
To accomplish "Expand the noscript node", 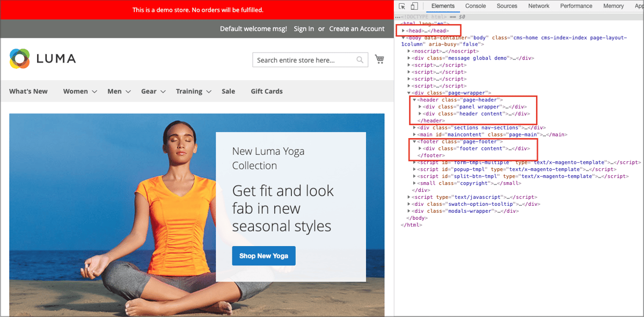I will coord(408,51).
